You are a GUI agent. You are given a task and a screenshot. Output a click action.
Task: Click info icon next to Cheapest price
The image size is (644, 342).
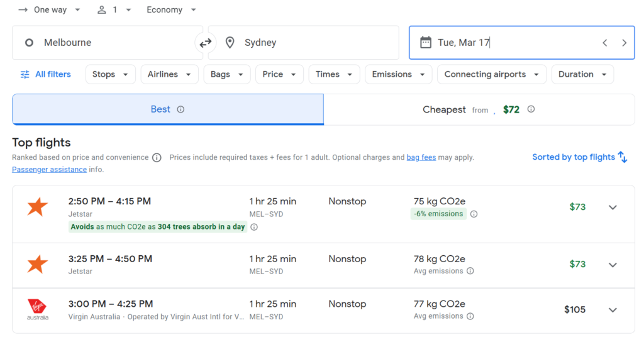coord(531,109)
